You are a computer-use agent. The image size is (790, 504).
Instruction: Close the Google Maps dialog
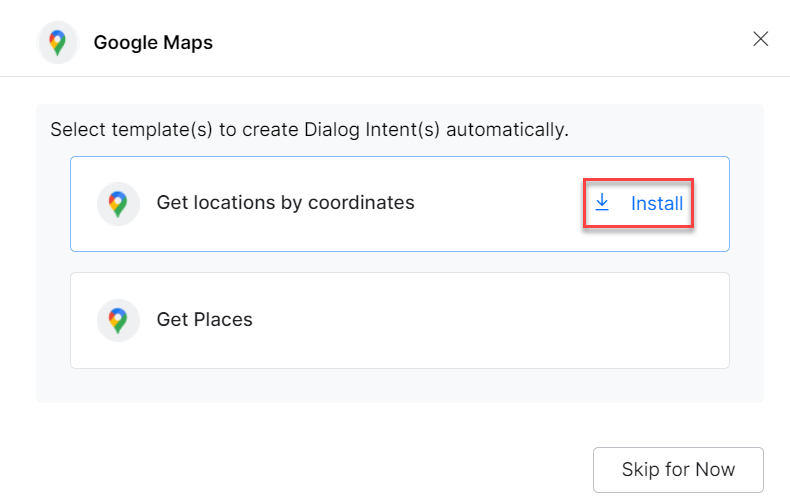760,39
